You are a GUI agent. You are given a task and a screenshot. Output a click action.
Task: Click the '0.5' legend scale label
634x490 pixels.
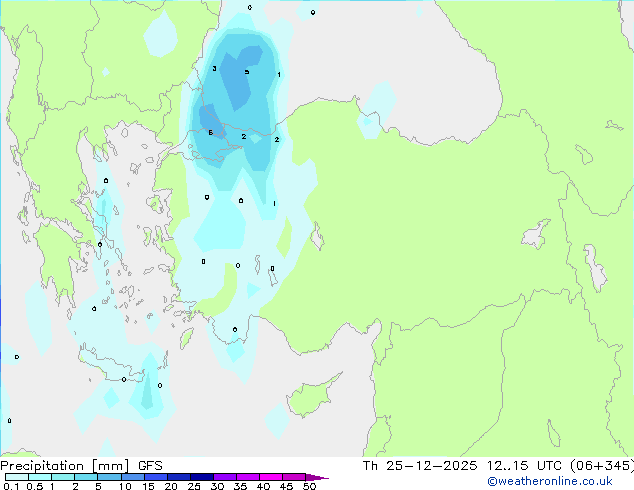click(x=35, y=486)
